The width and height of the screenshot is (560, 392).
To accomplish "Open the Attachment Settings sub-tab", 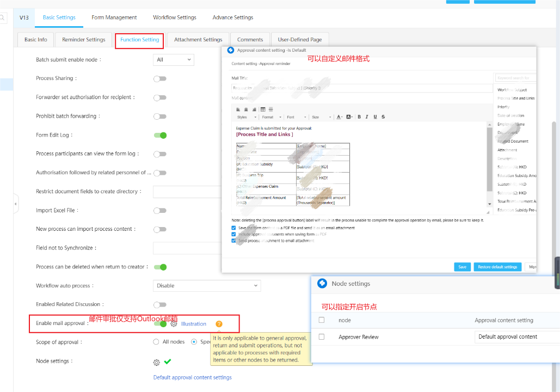I will click(198, 40).
